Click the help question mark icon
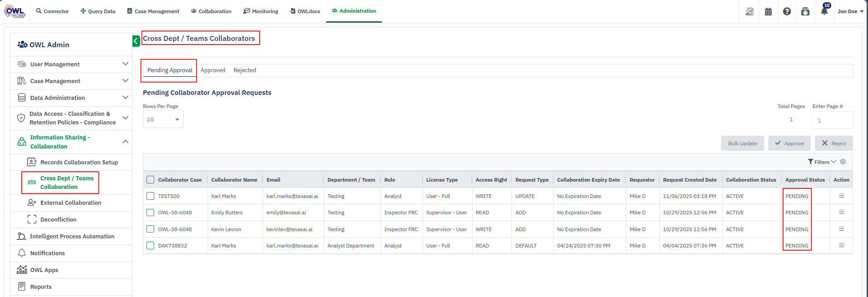868x297 pixels. coord(787,11)
